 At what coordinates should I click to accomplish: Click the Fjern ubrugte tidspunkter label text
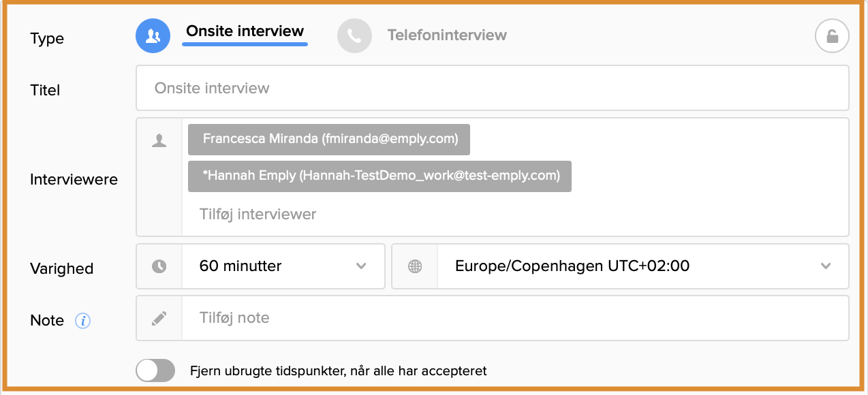339,371
